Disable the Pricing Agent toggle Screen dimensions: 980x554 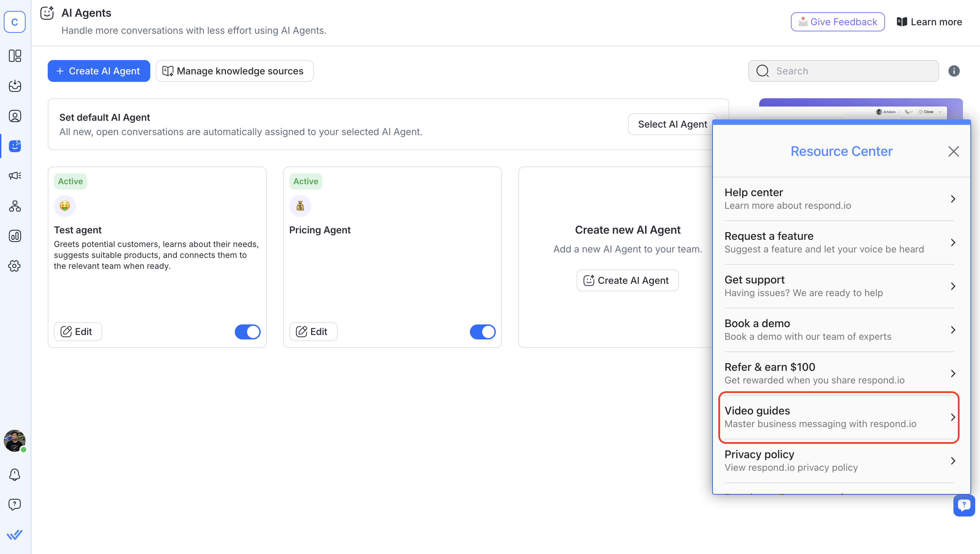[483, 332]
